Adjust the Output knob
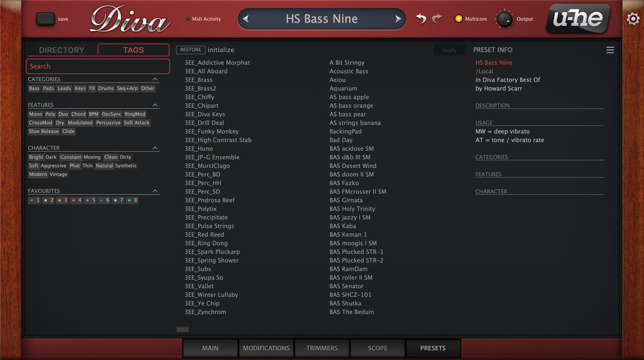The width and height of the screenshot is (644, 360). click(504, 19)
